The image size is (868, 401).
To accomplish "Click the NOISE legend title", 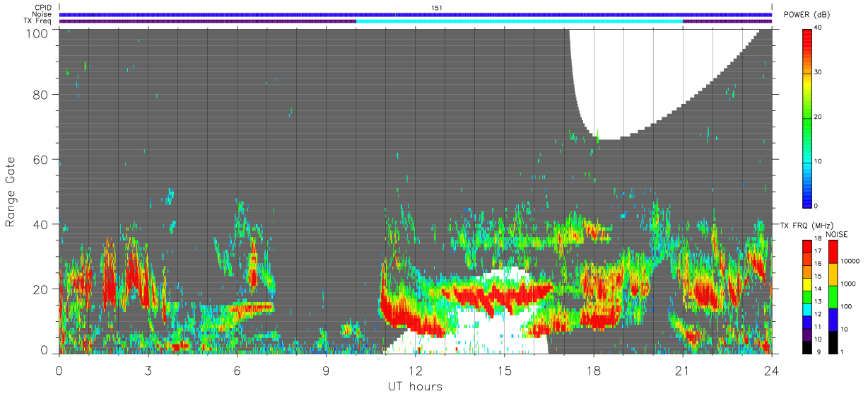I will [x=836, y=234].
